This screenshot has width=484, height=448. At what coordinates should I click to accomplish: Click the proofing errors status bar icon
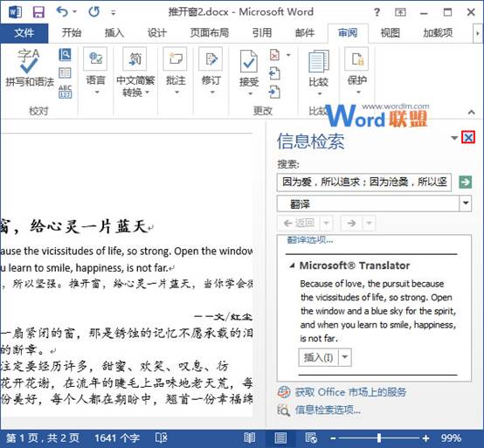[161, 438]
